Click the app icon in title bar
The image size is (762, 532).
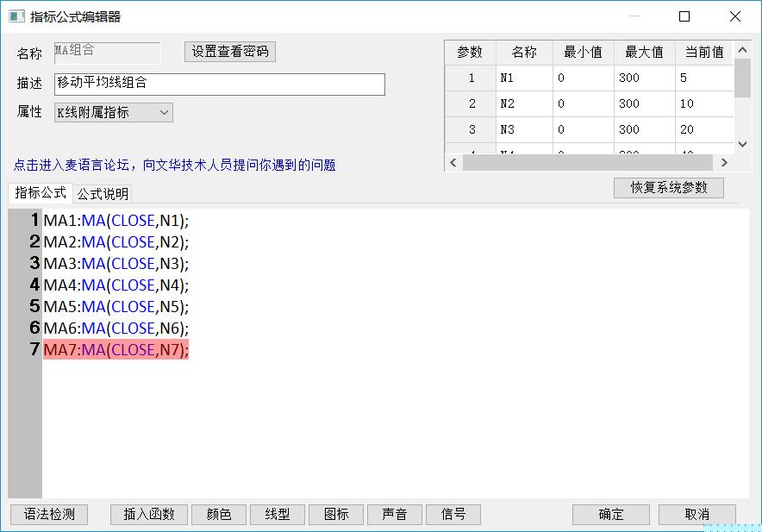16,16
